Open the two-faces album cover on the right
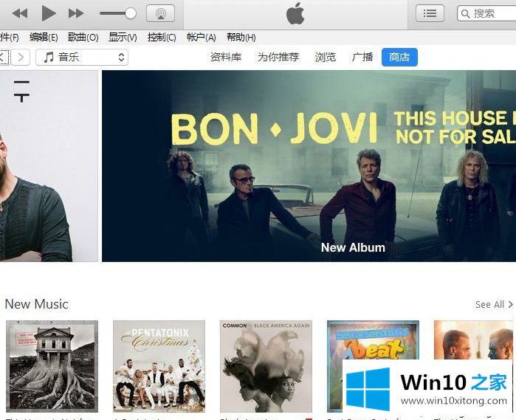 473,340
